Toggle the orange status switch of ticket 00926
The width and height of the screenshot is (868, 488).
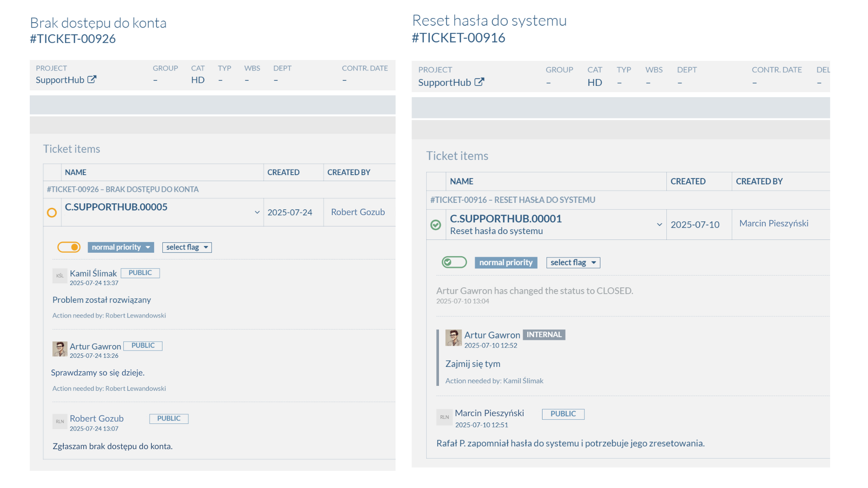69,247
